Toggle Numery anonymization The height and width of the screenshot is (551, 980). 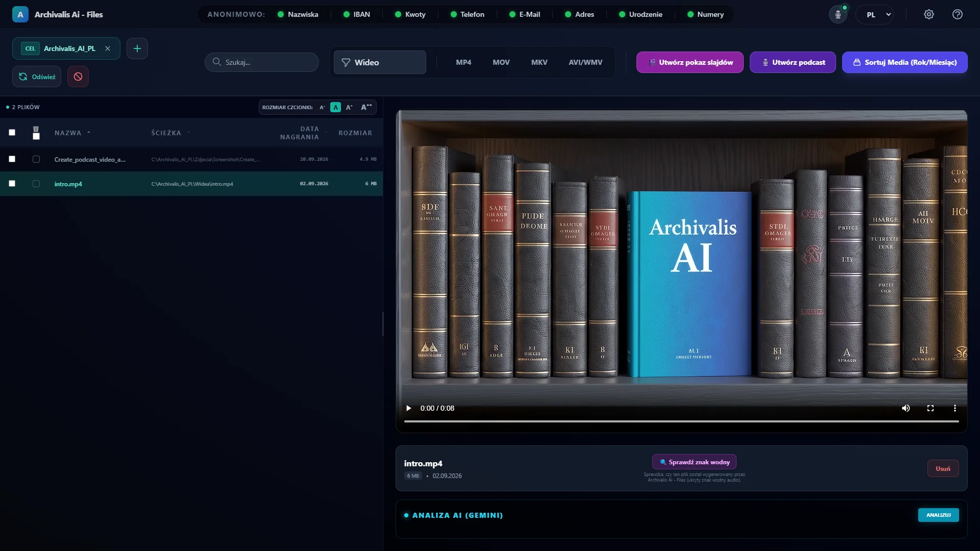pyautogui.click(x=706, y=14)
